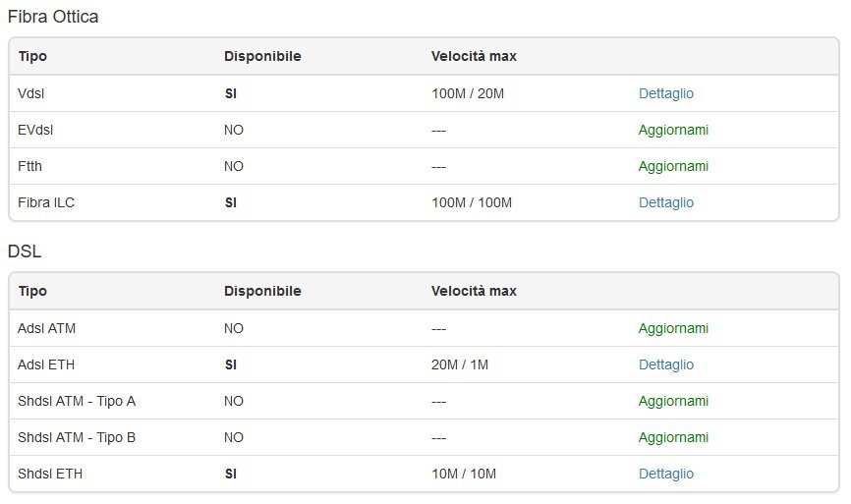Image resolution: width=851 pixels, height=504 pixels.
Task: Select the Shdsl ATM - Tipo B label
Action: coord(77,437)
